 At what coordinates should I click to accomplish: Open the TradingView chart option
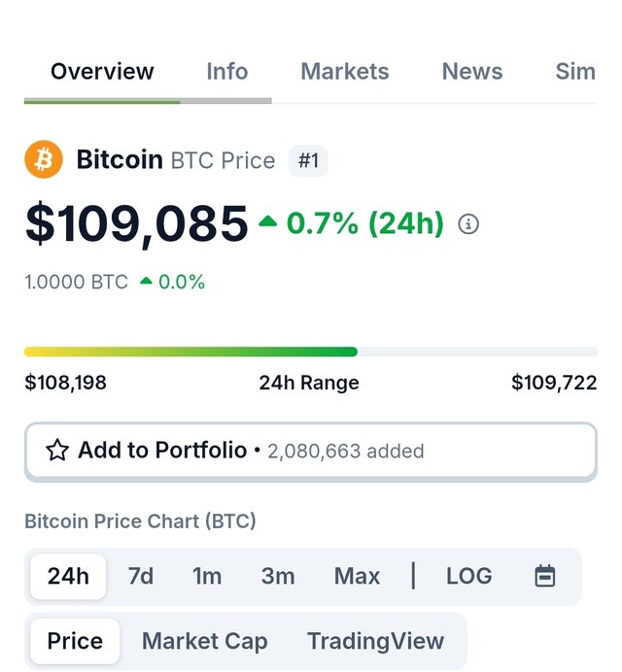point(375,641)
